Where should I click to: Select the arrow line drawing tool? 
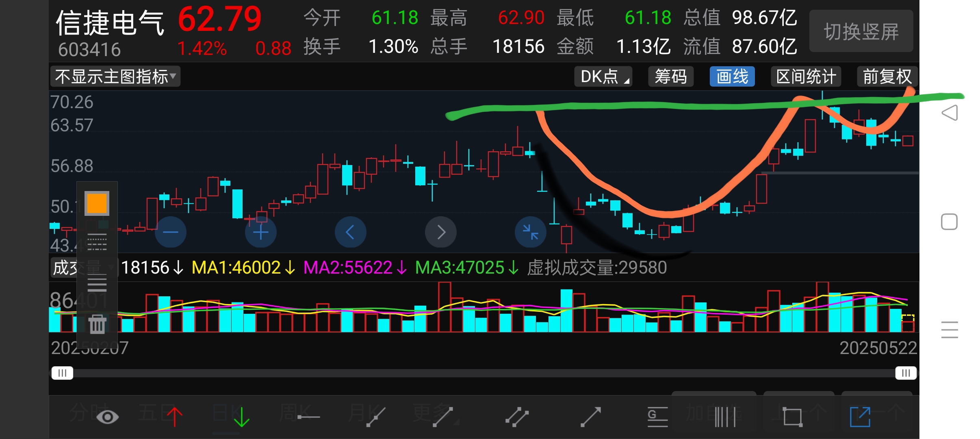[x=590, y=417]
